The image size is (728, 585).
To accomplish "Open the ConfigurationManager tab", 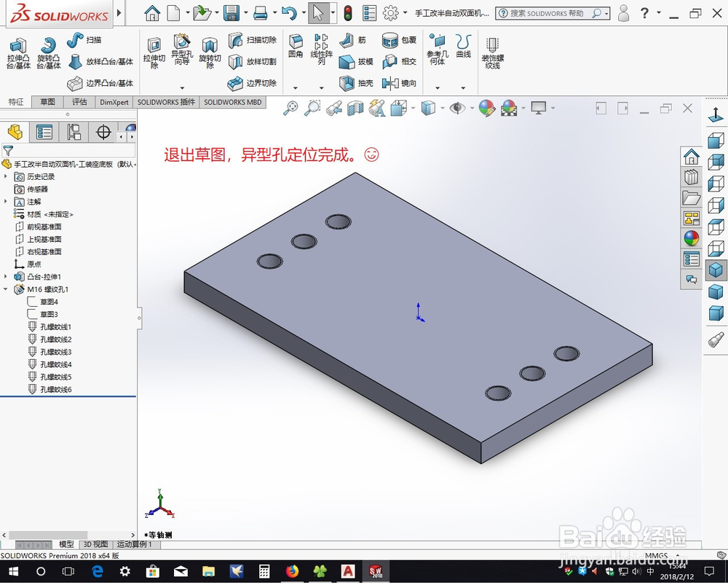I will tap(74, 133).
